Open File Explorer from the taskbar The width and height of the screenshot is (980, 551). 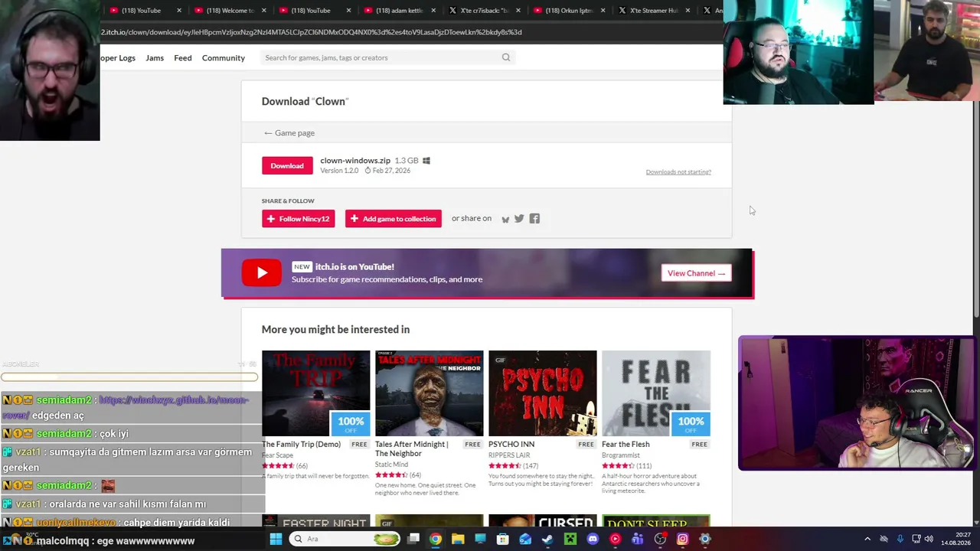click(458, 539)
